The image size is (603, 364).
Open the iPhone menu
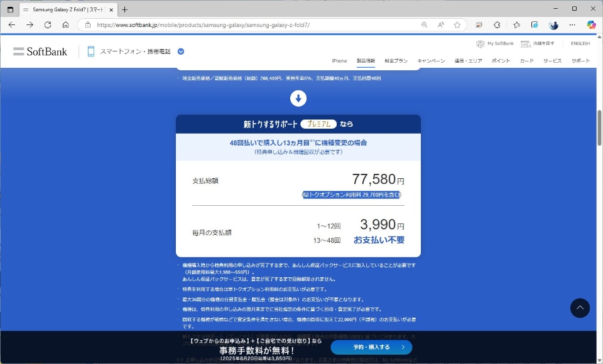point(339,61)
